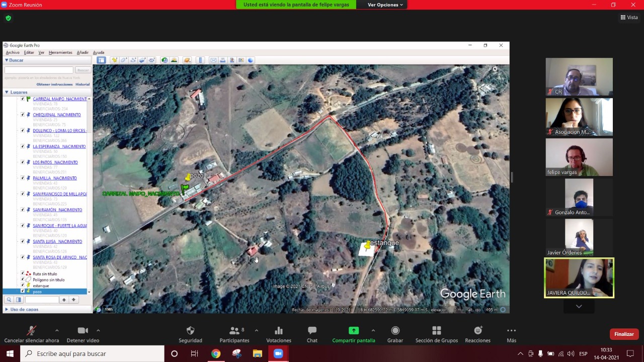Click the Finalizar meeting button
The width and height of the screenshot is (644, 362).
tap(624, 334)
